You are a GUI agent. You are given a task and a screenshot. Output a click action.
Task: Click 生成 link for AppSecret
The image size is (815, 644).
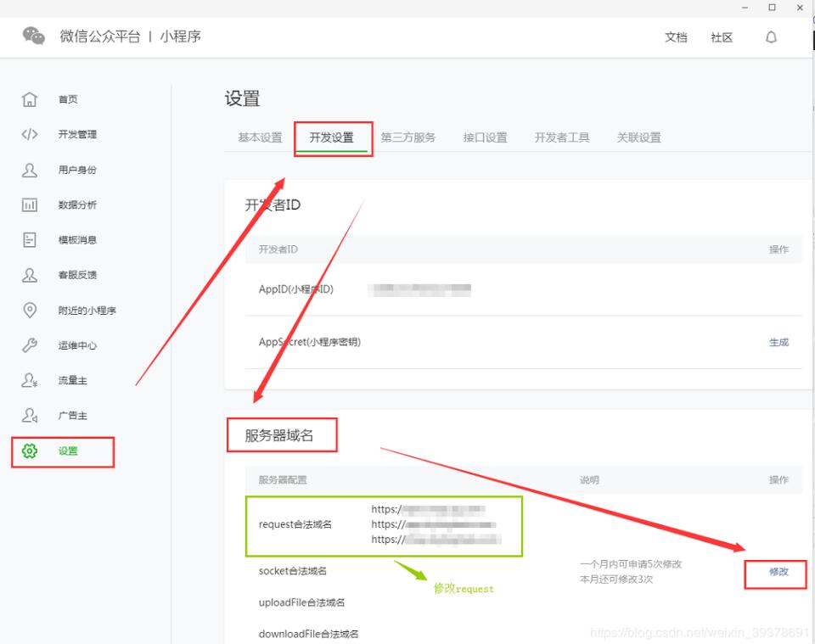(x=778, y=342)
